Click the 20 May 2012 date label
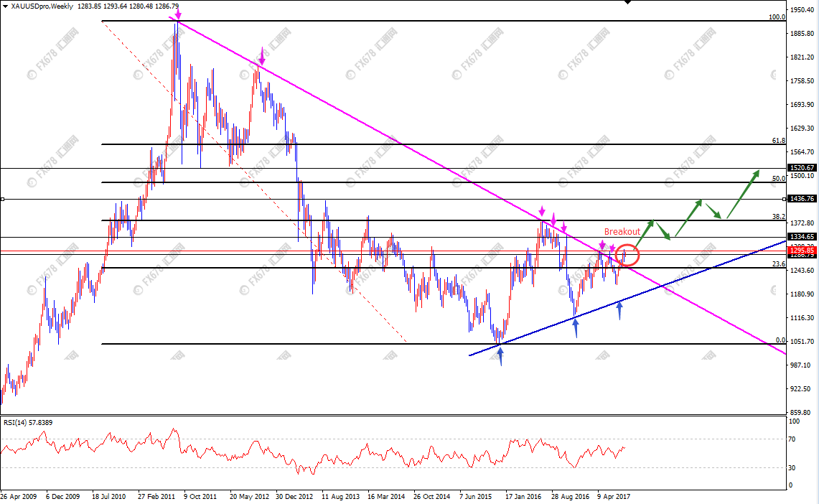 tap(249, 497)
